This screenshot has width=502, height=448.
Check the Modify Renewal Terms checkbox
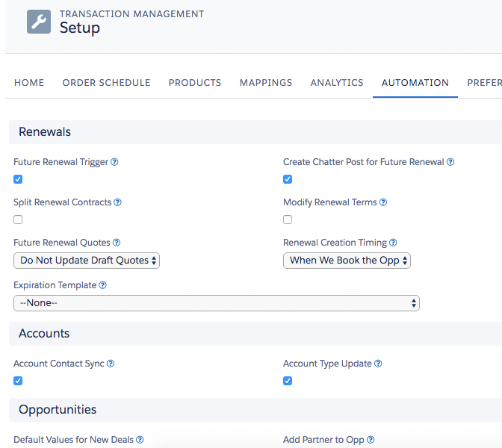click(288, 220)
